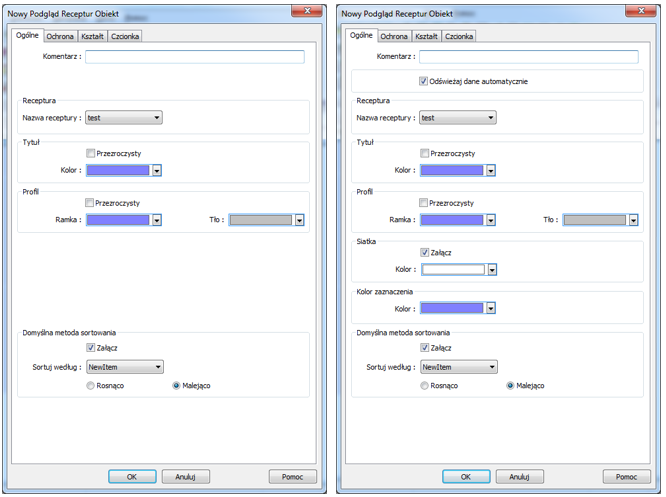Click OK button in right dialog

coord(466,477)
